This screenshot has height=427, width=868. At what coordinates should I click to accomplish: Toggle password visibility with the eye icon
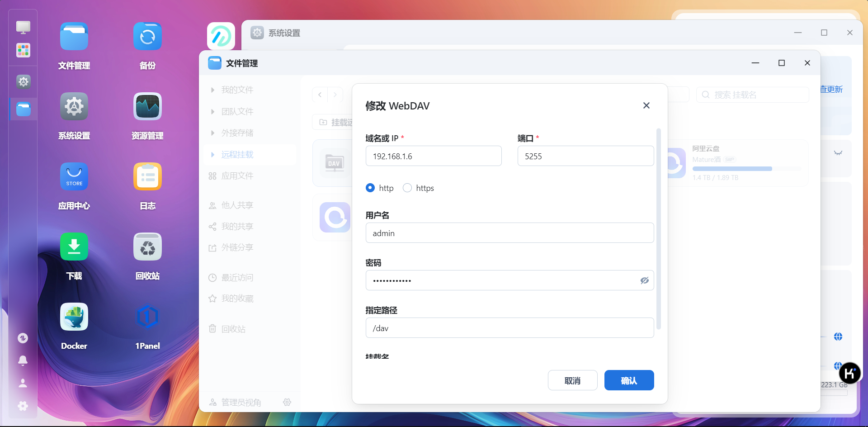coord(644,280)
